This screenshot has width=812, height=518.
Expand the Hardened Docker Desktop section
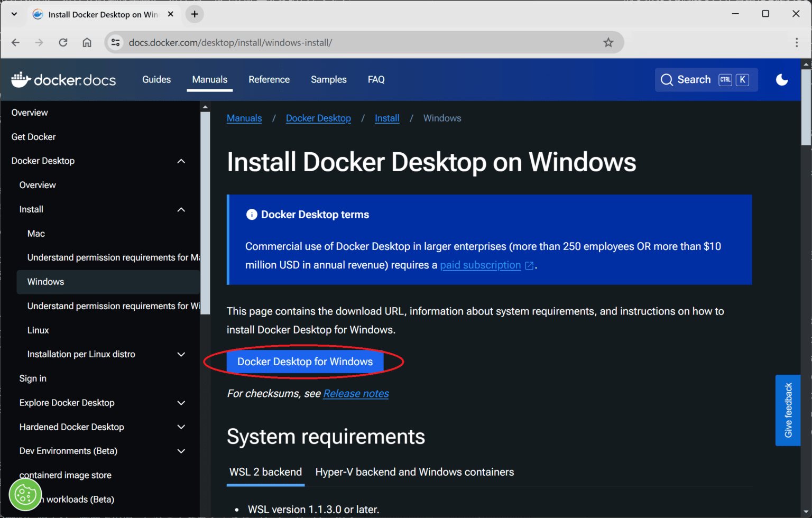click(181, 427)
